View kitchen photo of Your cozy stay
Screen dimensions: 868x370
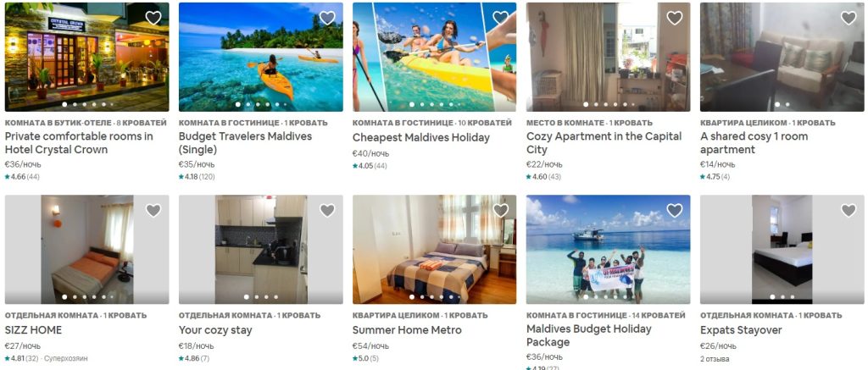pyautogui.click(x=261, y=250)
